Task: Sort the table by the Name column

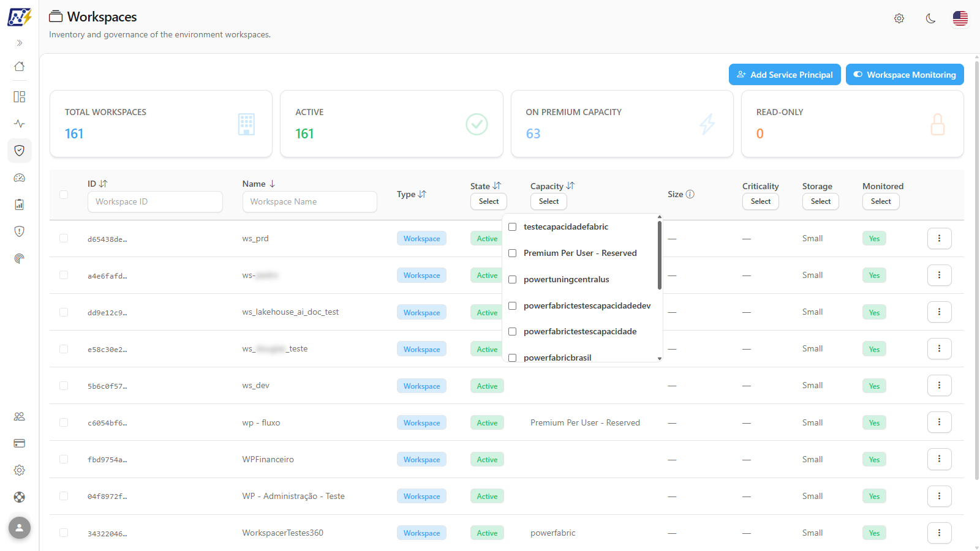Action: (259, 184)
